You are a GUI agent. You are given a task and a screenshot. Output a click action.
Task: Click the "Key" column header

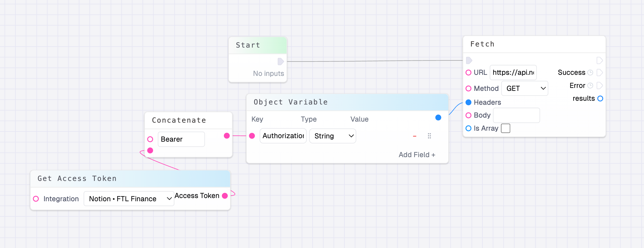257,119
